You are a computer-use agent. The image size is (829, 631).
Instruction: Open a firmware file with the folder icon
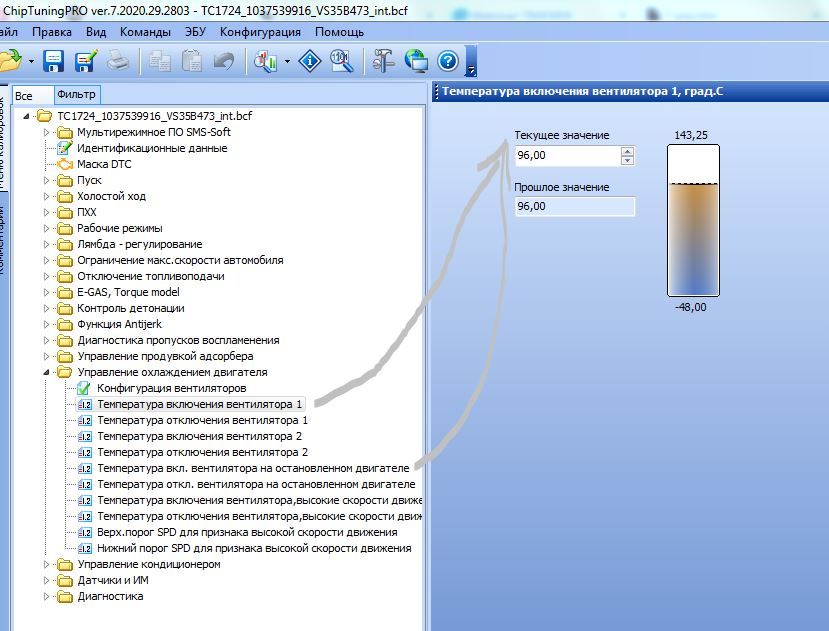(11, 61)
